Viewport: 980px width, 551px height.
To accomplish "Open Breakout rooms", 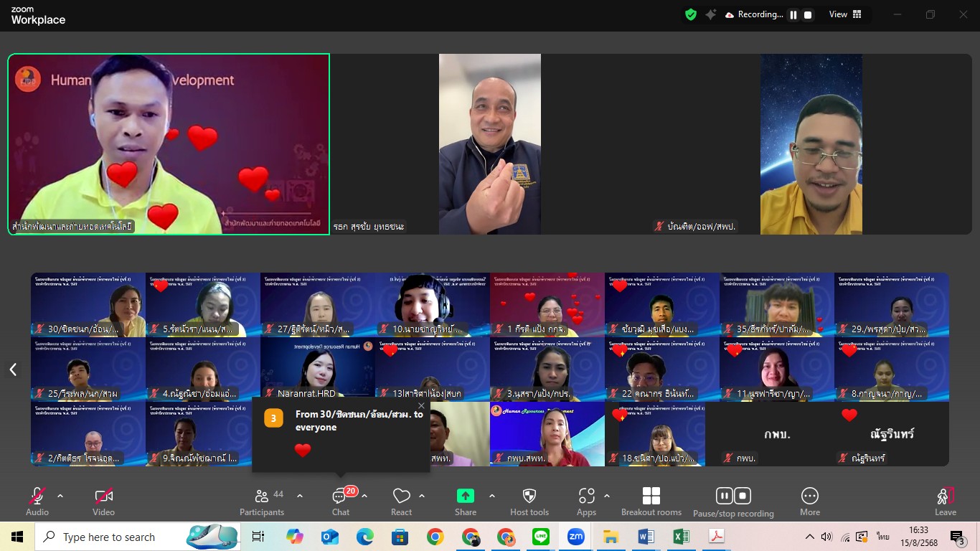I will pos(651,501).
